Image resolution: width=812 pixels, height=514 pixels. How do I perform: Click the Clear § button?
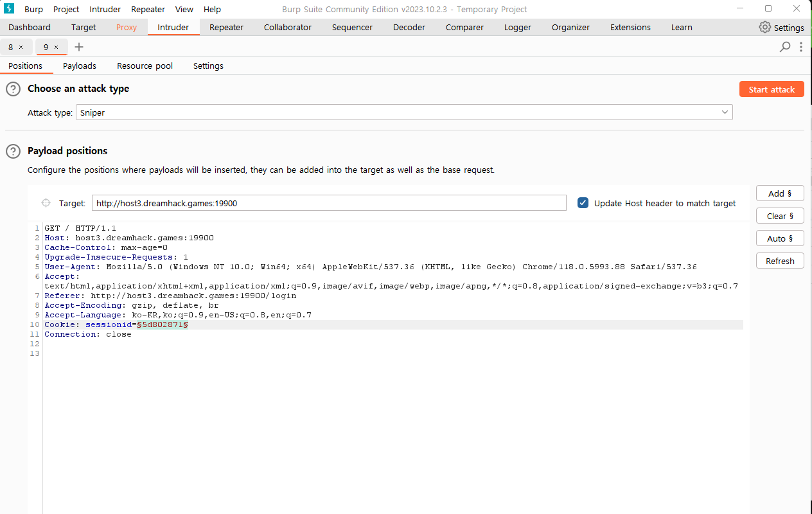pos(780,216)
